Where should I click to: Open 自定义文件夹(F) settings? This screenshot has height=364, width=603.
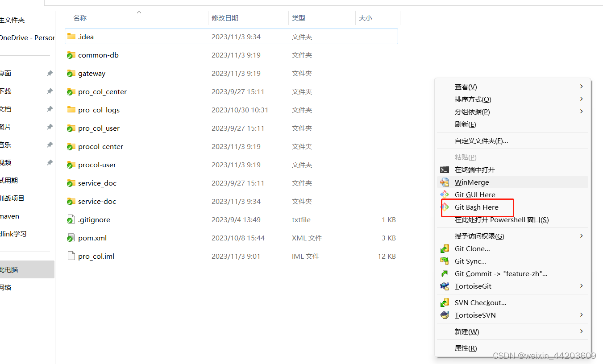(x=478, y=141)
